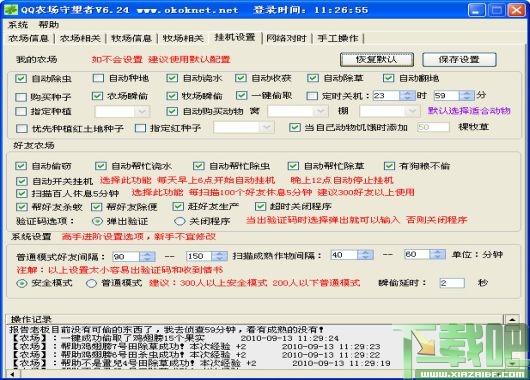The image size is (530, 380).
Task: Toggle the 农场瞬偷 checkbox
Action: click(97, 96)
